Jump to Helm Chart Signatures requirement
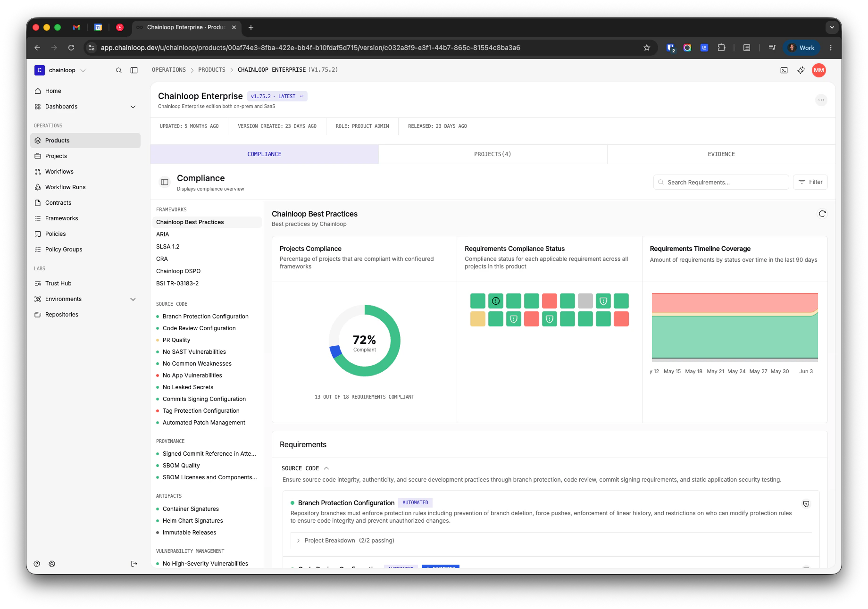The height and width of the screenshot is (609, 868). coord(192,521)
